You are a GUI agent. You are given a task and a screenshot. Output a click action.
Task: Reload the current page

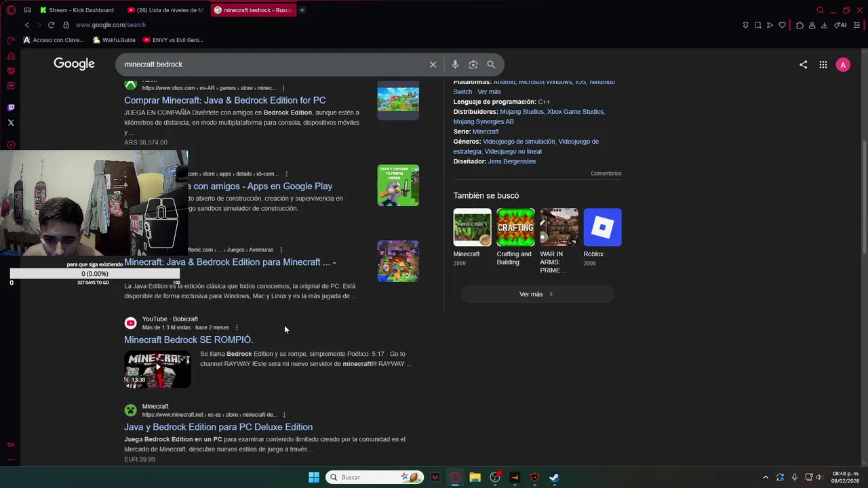point(51,25)
